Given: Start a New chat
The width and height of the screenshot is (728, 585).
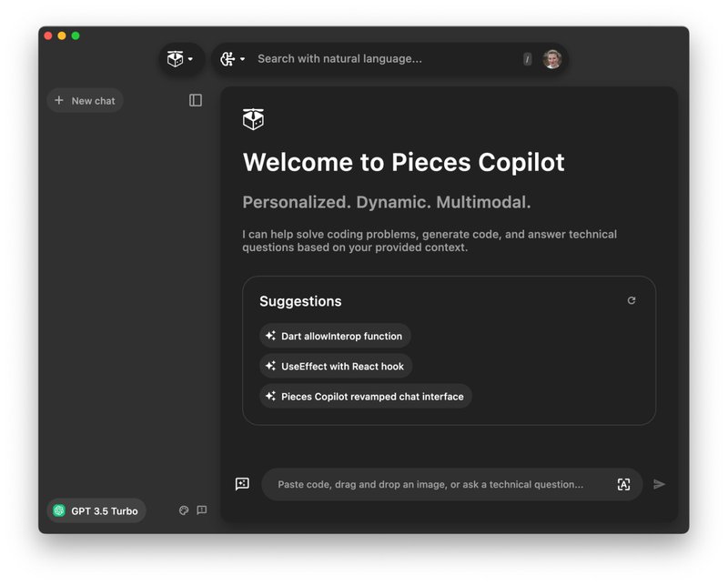Looking at the screenshot, I should 85,100.
